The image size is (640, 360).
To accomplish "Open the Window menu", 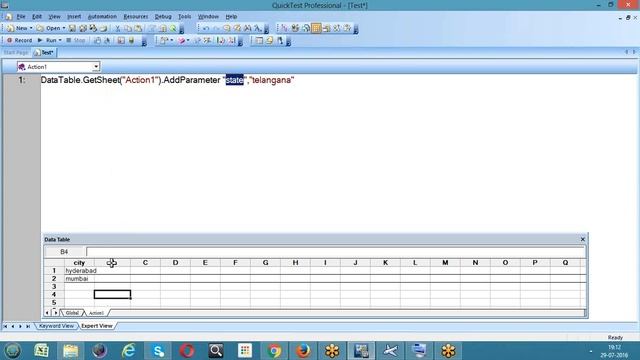I will (208, 17).
